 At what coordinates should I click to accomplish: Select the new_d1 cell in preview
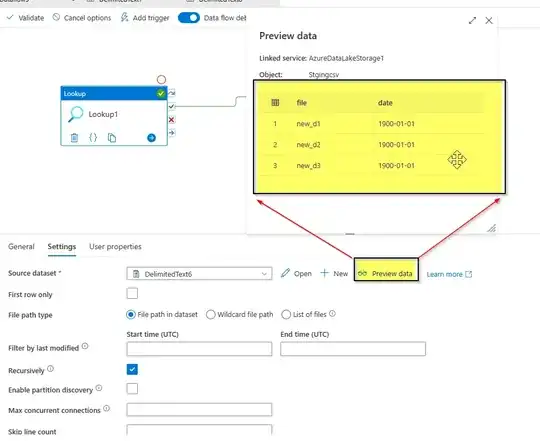tap(308, 124)
